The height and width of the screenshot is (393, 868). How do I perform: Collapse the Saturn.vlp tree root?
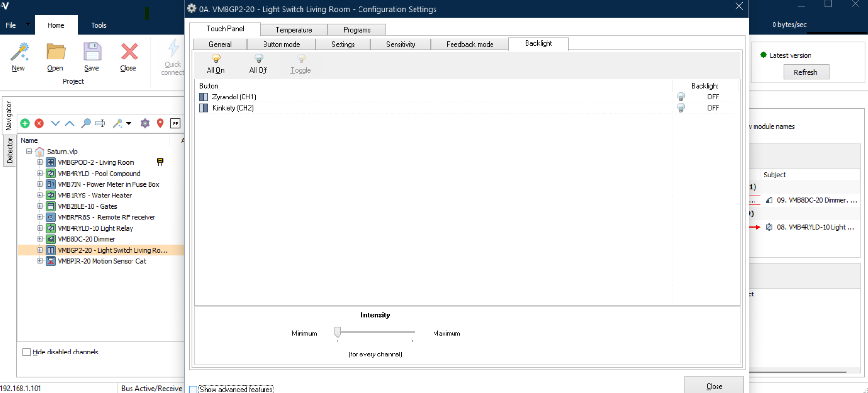click(x=29, y=151)
